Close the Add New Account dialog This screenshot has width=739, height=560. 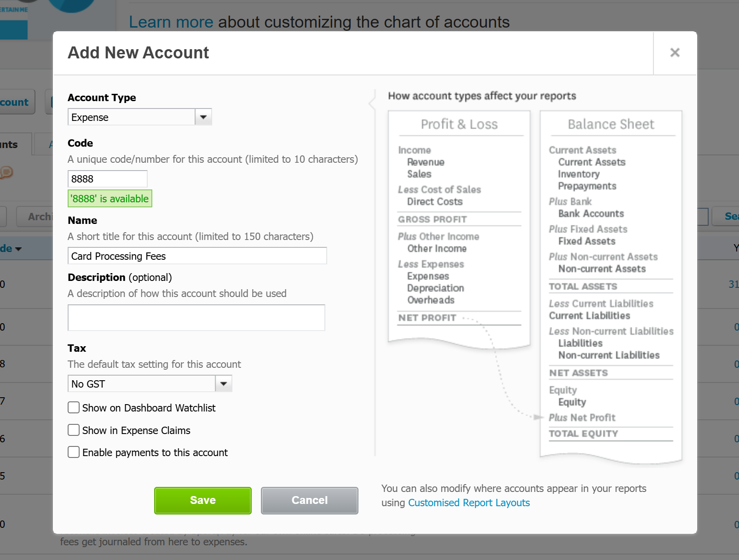pos(675,53)
